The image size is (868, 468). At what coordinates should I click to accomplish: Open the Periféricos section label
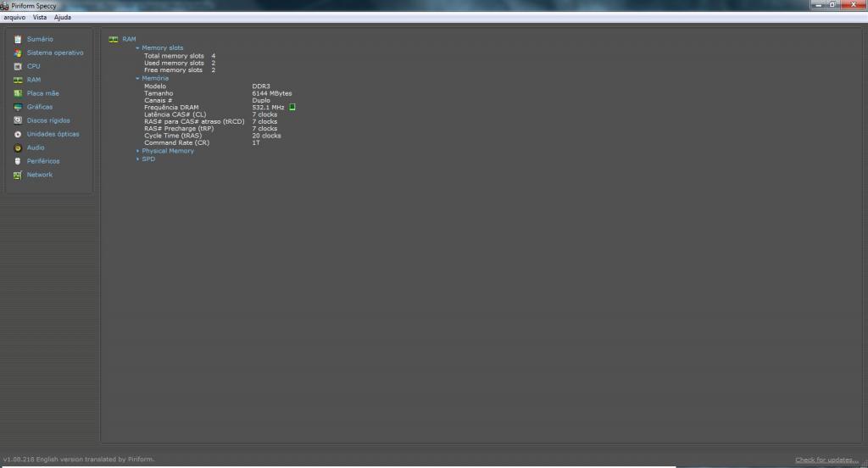[x=43, y=161]
